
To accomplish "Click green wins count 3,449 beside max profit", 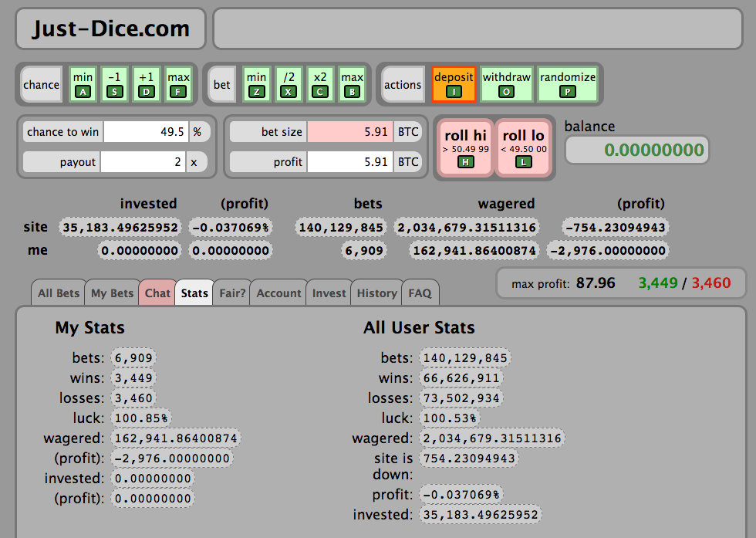I will (657, 283).
